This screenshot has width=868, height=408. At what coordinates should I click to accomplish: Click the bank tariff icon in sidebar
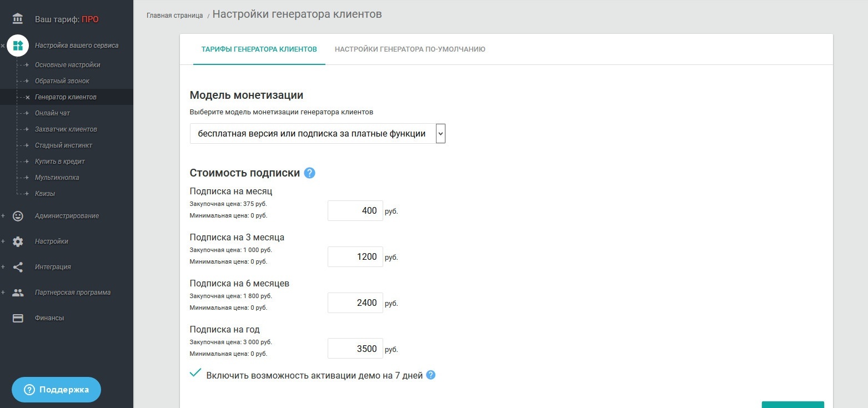click(18, 19)
